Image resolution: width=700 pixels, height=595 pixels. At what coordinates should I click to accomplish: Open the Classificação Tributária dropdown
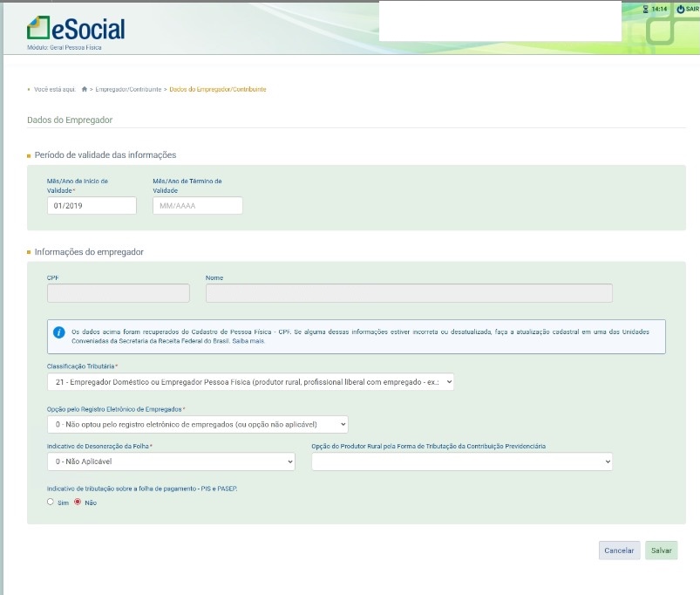250,382
